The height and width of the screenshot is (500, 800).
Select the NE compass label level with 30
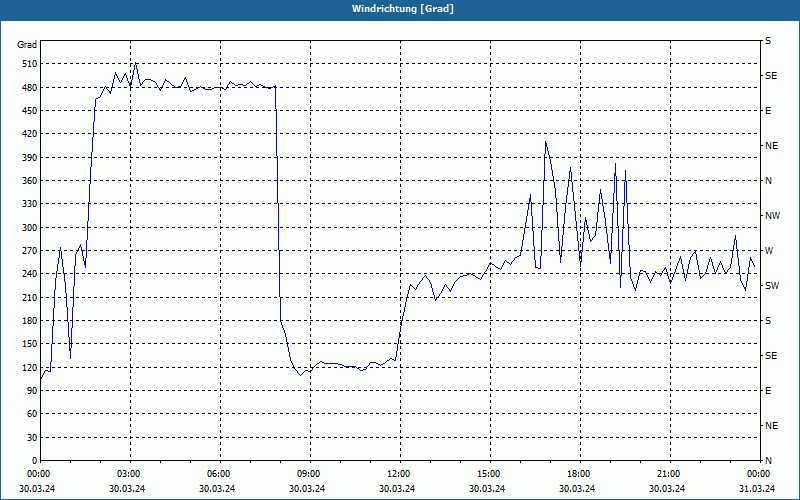pos(771,426)
